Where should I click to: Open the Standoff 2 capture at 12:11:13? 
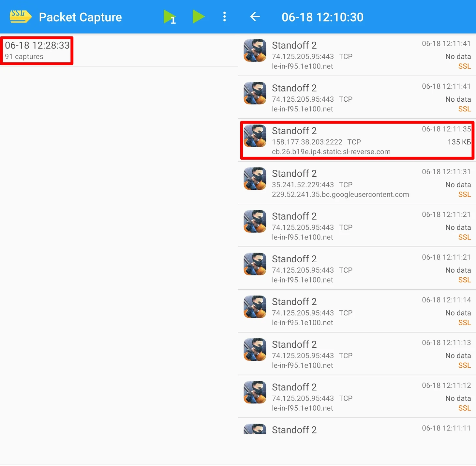[x=357, y=354]
